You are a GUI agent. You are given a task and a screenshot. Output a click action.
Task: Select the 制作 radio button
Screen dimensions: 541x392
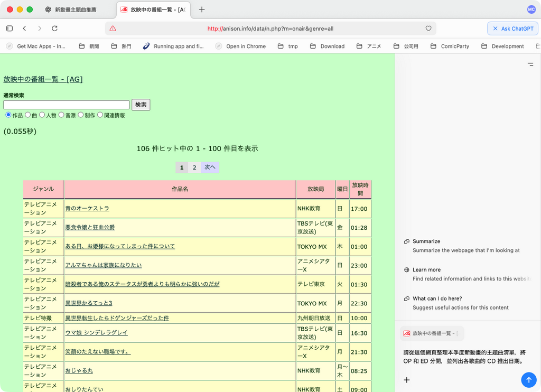tap(81, 115)
